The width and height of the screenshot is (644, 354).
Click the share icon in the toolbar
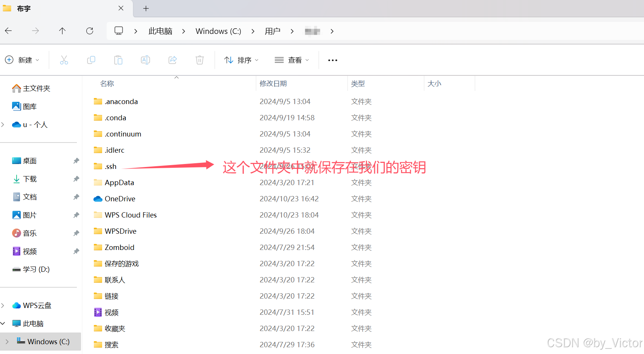tap(173, 60)
